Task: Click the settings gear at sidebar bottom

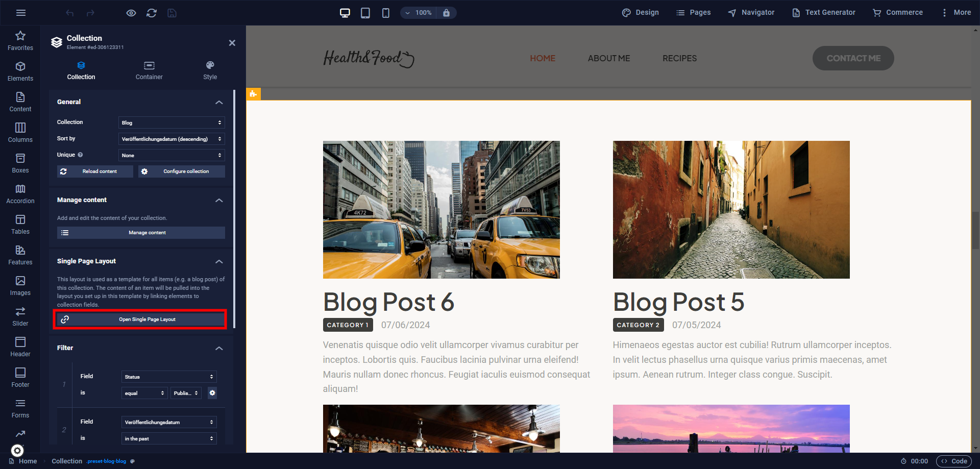Action: coord(17,451)
